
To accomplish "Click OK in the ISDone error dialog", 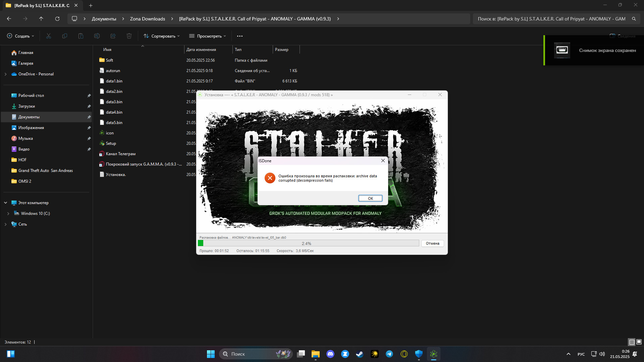I will coord(370,198).
